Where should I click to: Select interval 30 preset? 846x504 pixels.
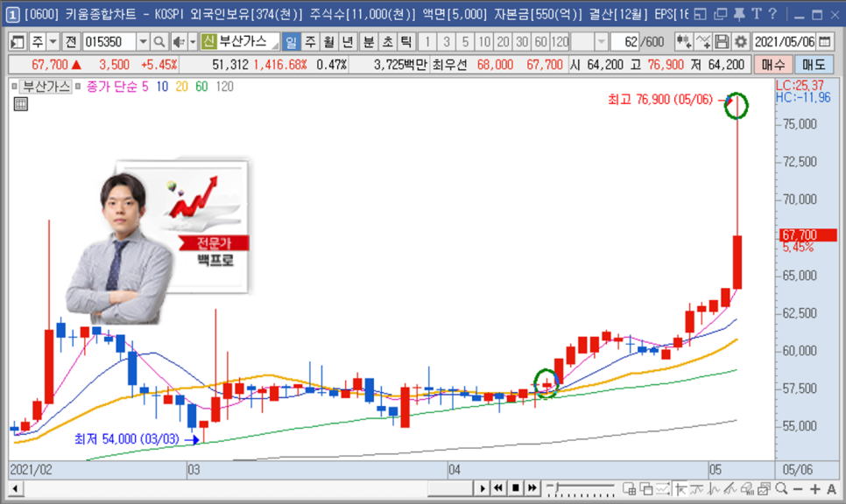522,41
